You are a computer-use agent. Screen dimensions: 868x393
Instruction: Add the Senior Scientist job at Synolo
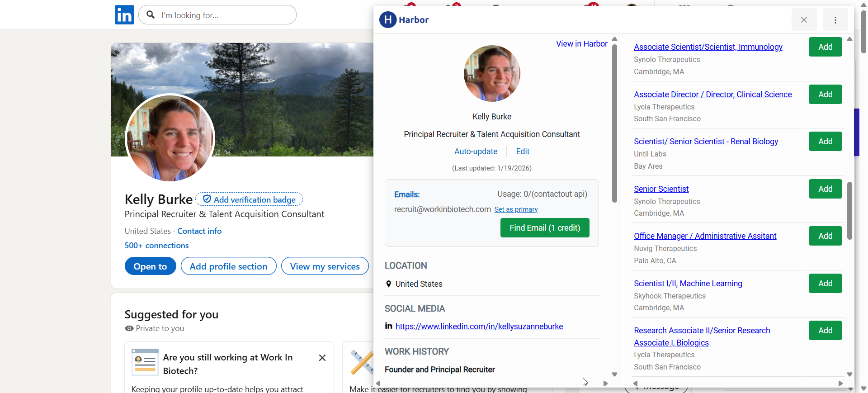[825, 189]
